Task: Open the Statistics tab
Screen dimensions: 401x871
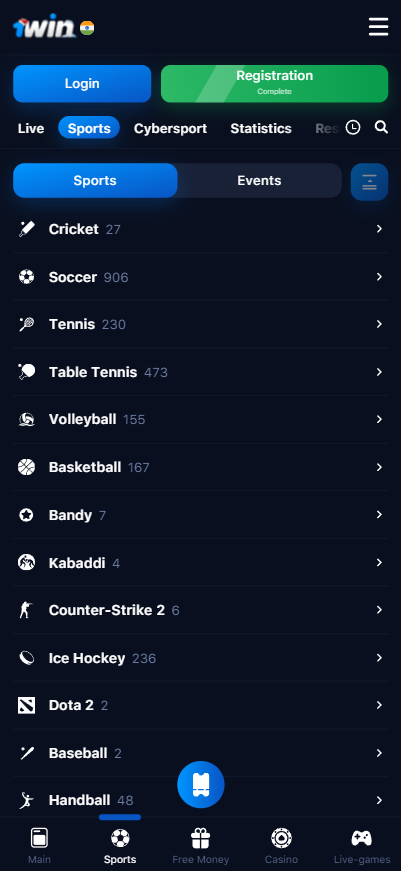Action: pos(261,128)
